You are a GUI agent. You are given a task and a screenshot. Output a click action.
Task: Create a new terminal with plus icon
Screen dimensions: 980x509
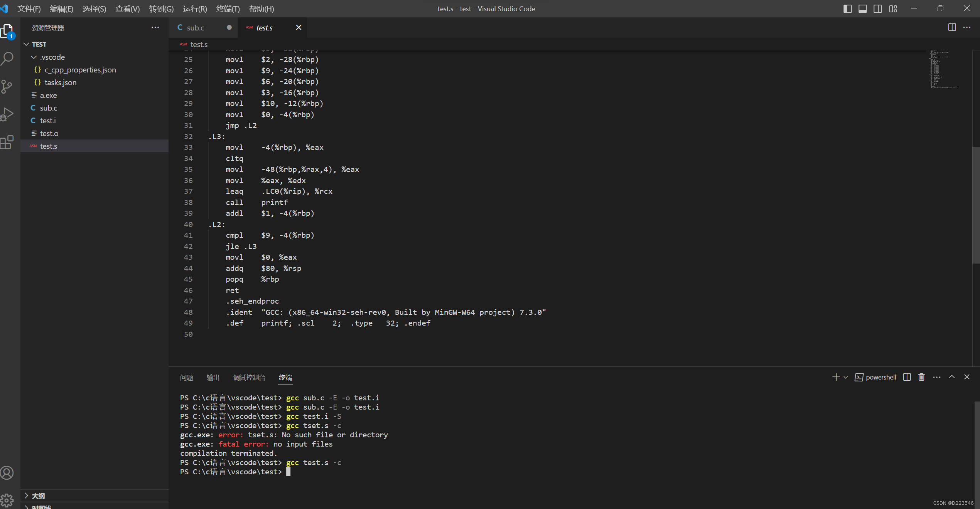(836, 377)
